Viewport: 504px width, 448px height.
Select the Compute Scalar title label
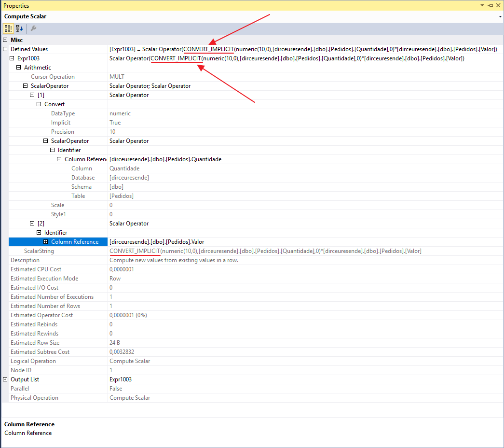click(25, 16)
